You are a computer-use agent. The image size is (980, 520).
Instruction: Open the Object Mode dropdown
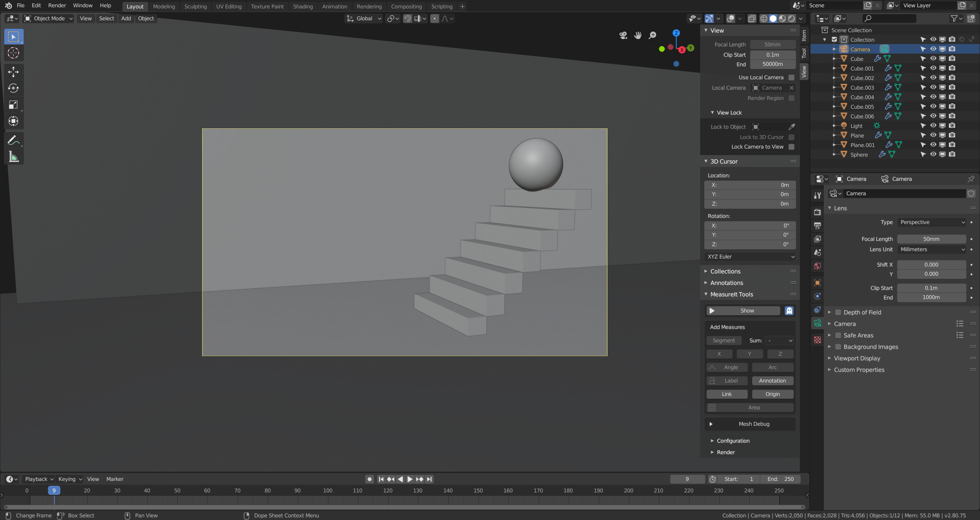(x=48, y=18)
